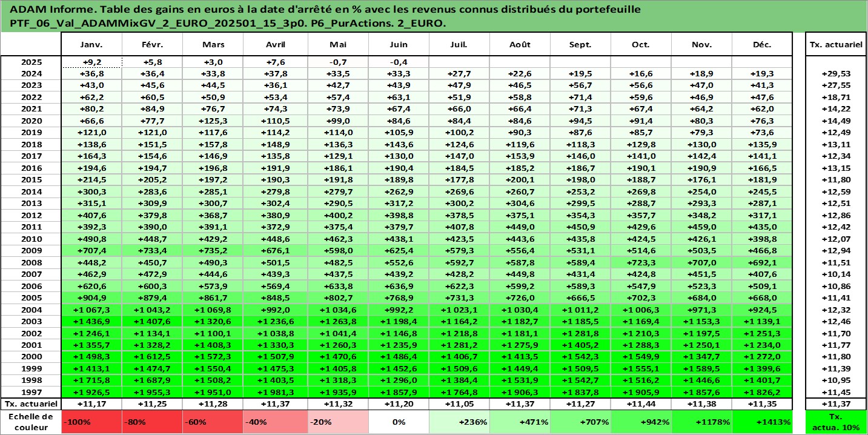Click the 'Janv.' column header

tap(91, 45)
